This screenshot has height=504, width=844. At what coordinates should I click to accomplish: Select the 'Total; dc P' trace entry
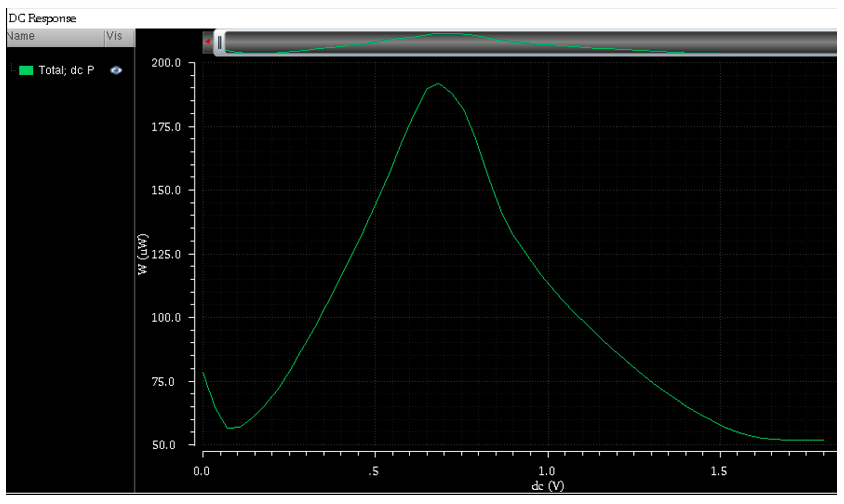pyautogui.click(x=66, y=70)
